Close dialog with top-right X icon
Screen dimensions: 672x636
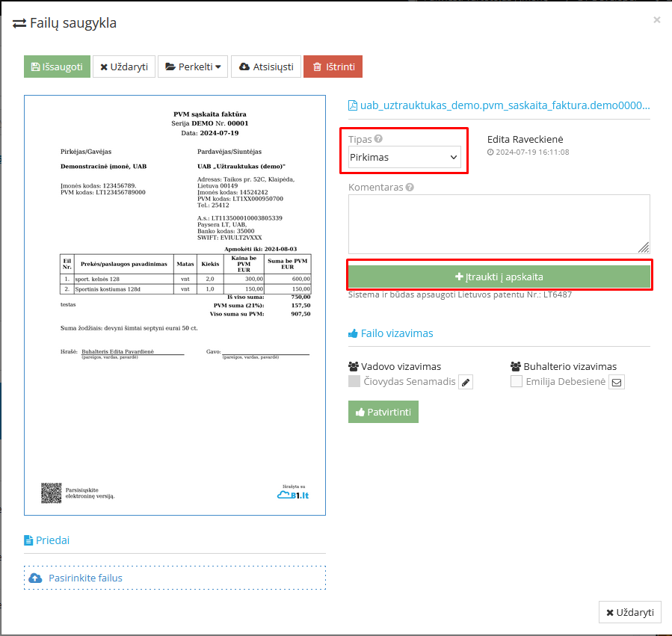click(657, 20)
